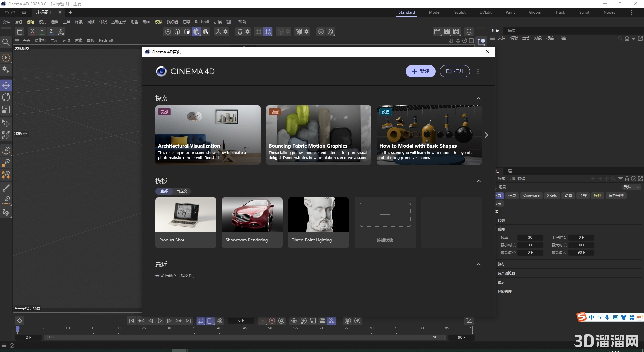Switch to the Sculpt layout tab
The height and width of the screenshot is (352, 644).
point(460,12)
